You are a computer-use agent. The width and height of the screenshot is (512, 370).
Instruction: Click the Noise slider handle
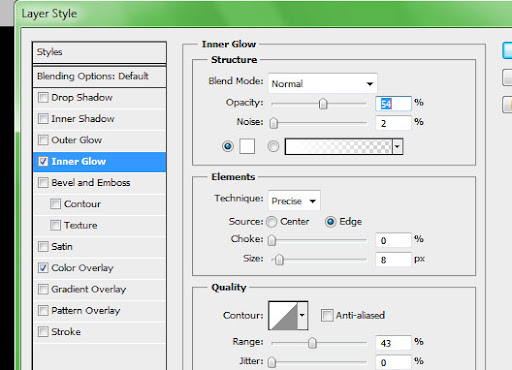273,123
